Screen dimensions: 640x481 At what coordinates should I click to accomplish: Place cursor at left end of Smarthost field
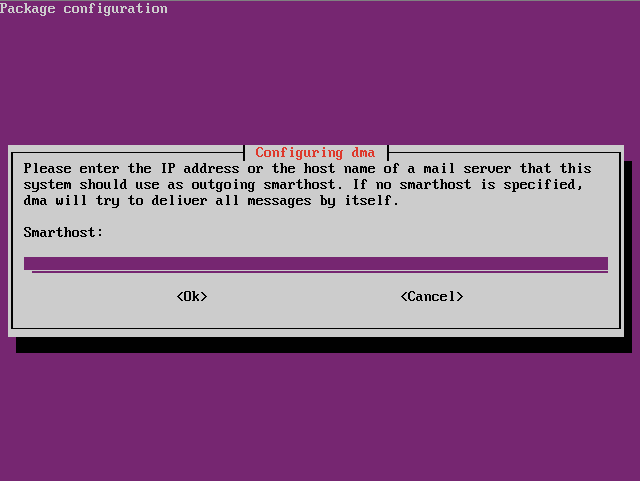28,264
